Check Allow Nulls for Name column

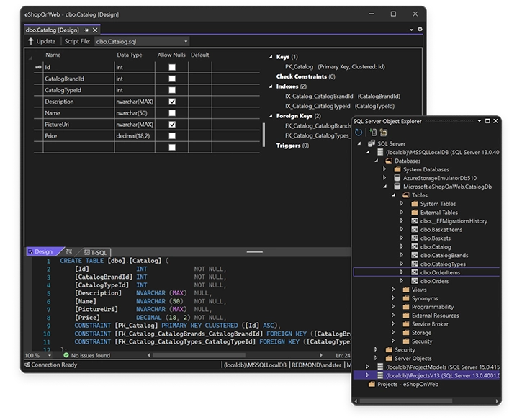click(172, 113)
